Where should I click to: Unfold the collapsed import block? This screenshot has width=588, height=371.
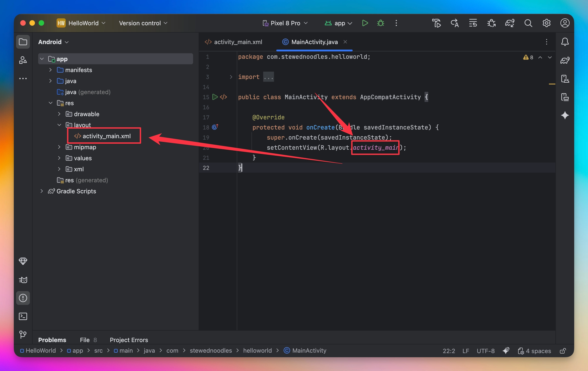231,77
